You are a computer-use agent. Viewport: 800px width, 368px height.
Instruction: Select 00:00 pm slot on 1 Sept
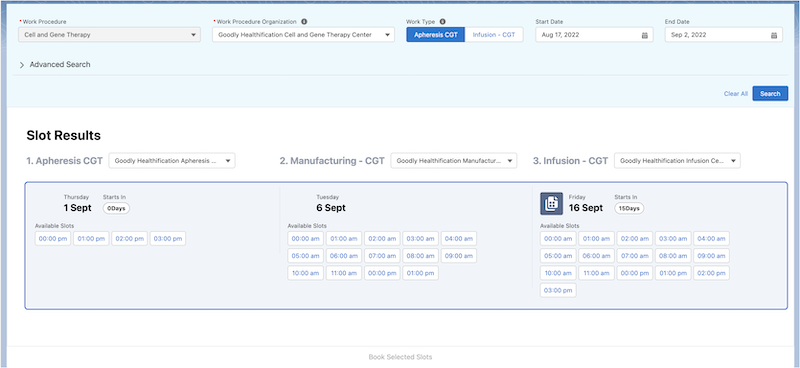(x=53, y=238)
